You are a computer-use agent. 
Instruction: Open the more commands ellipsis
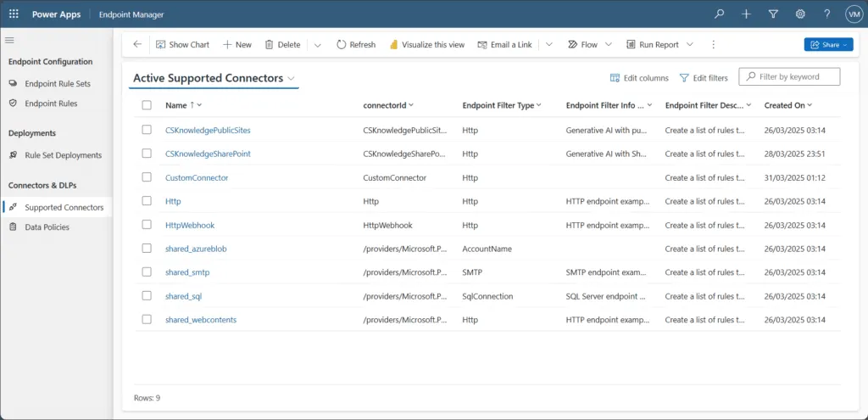coord(714,45)
